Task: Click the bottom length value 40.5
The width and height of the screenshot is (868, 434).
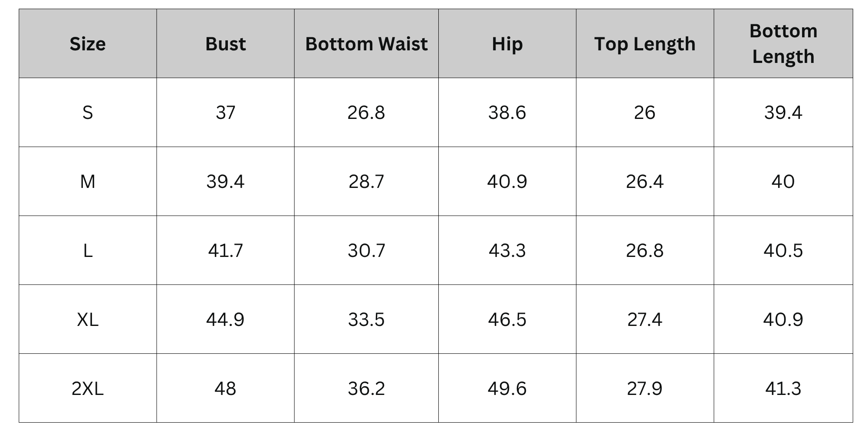Action: pos(783,250)
